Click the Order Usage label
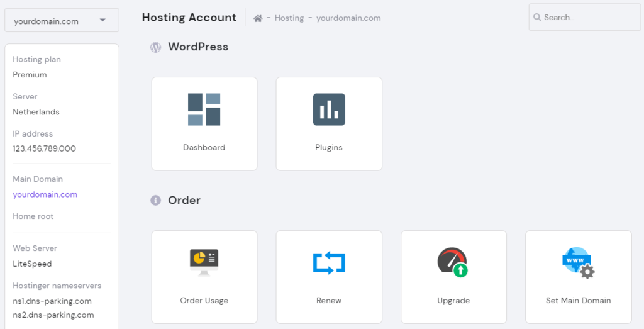This screenshot has width=644, height=329. coord(204,301)
